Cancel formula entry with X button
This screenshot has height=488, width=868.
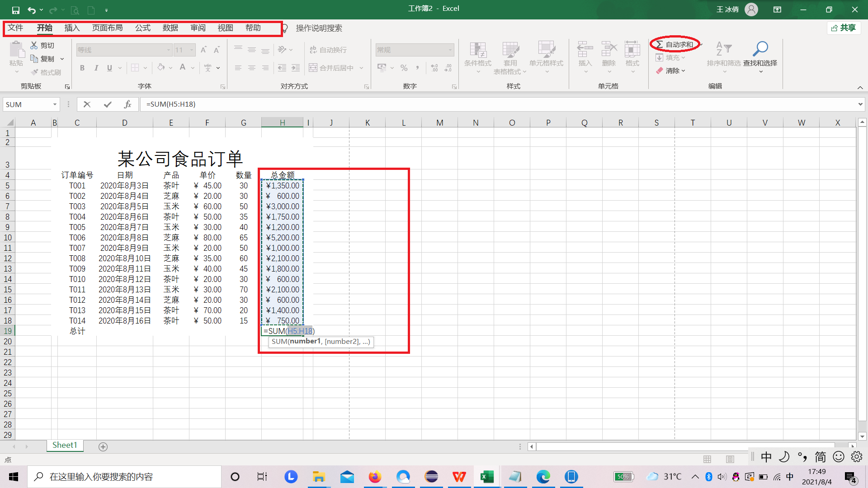pos(87,104)
